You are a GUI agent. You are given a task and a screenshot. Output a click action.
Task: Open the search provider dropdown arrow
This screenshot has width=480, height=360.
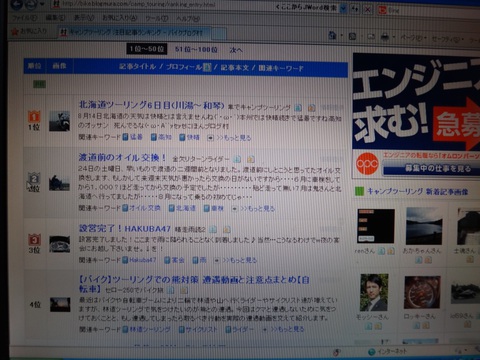click(343, 8)
